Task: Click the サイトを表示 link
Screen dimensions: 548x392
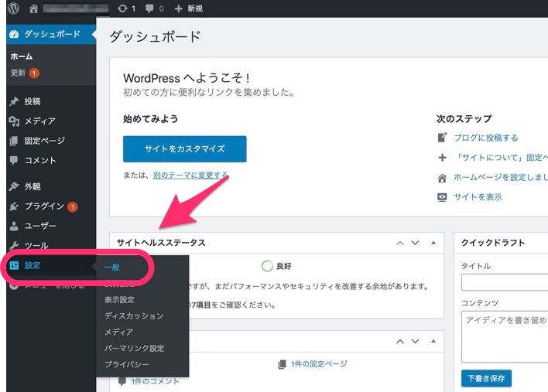Action: 478,197
